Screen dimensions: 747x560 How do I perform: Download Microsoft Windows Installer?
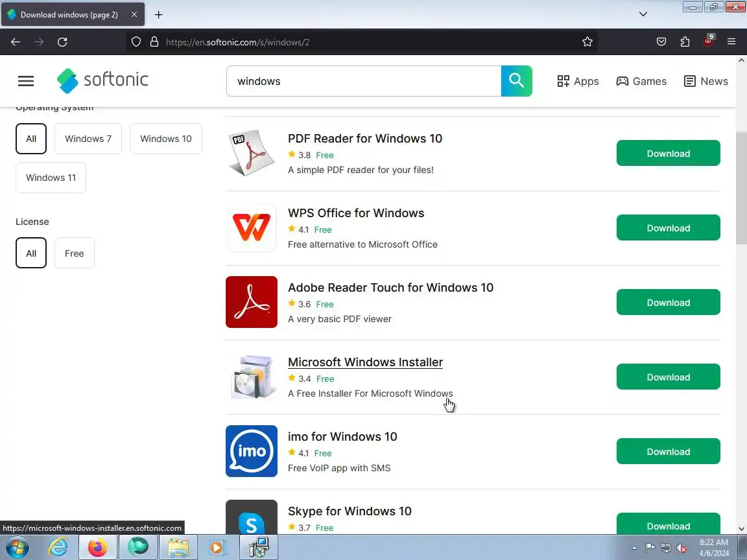click(x=669, y=377)
